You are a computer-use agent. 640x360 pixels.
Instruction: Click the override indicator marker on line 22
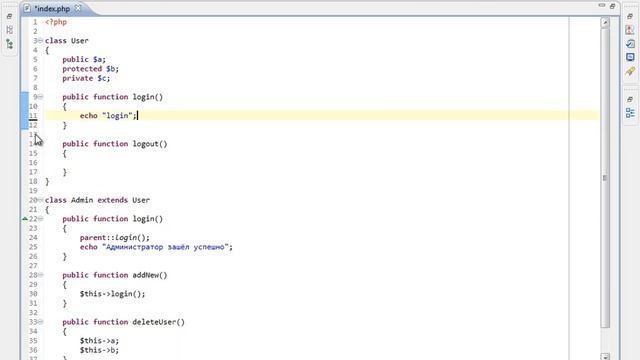click(24, 219)
